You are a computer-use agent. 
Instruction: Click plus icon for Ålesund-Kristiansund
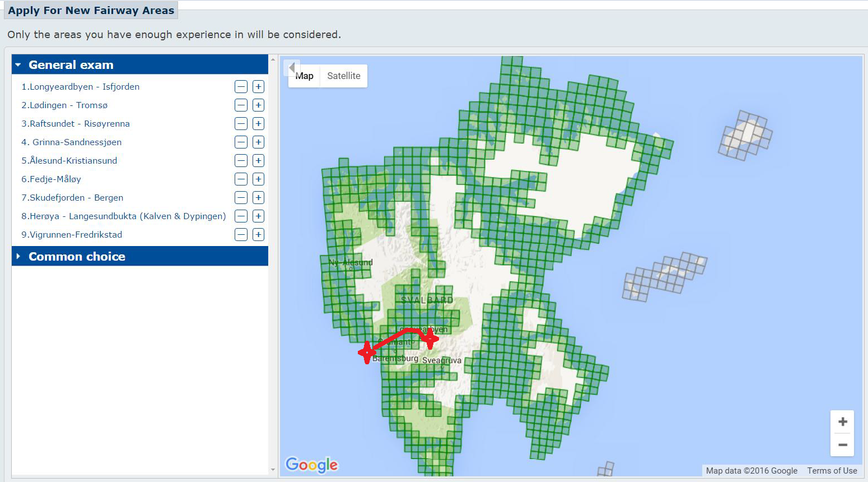(x=258, y=161)
